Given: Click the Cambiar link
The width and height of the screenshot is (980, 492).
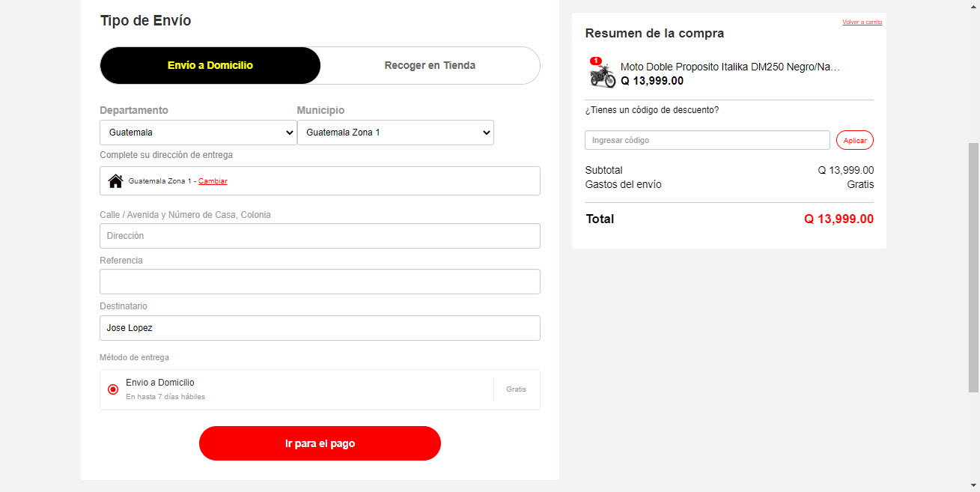Looking at the screenshot, I should (213, 181).
